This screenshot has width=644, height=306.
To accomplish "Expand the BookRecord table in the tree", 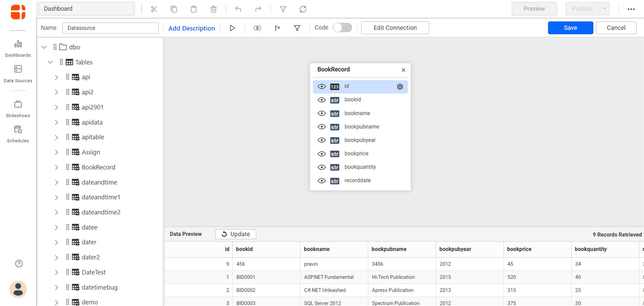I will (x=57, y=167).
